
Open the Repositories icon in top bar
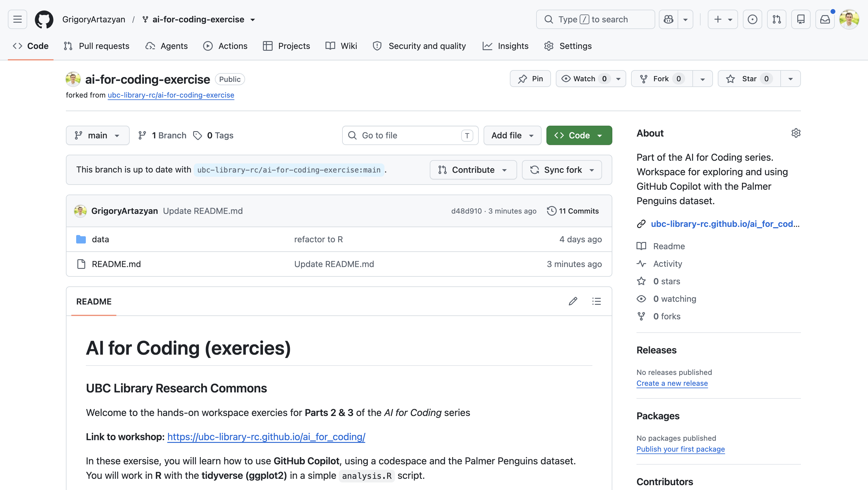801,19
